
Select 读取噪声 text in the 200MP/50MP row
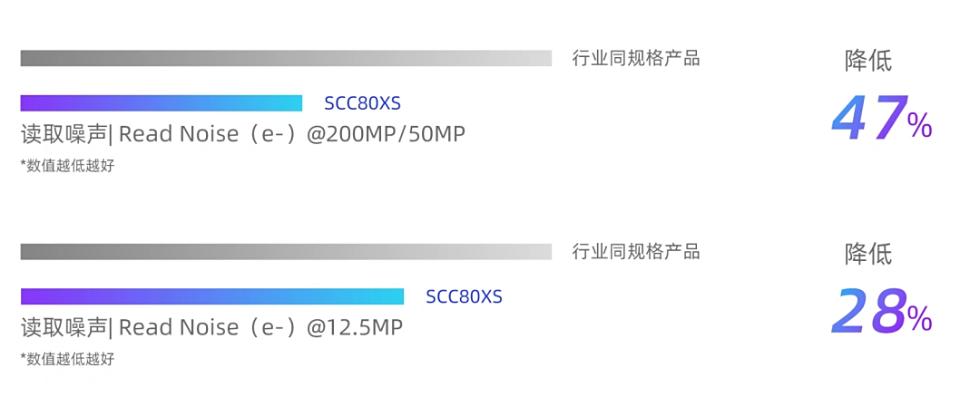[64, 134]
